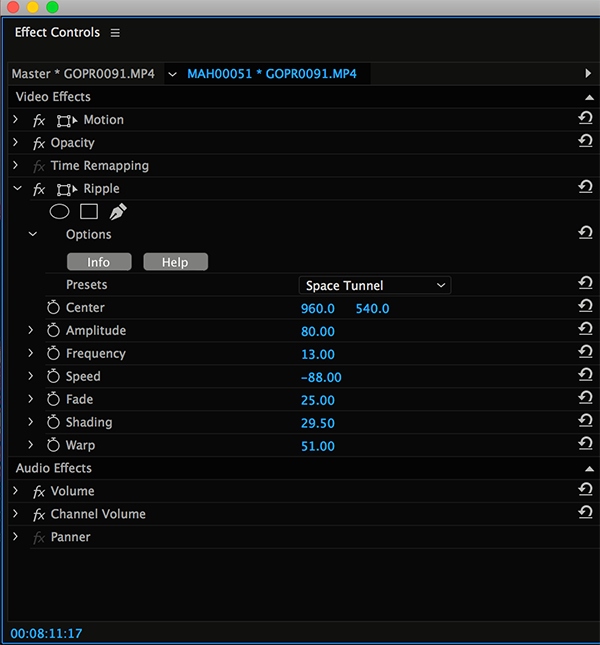Reset the Amplitude parameter
Viewport: 600px width, 645px height.
coord(585,330)
